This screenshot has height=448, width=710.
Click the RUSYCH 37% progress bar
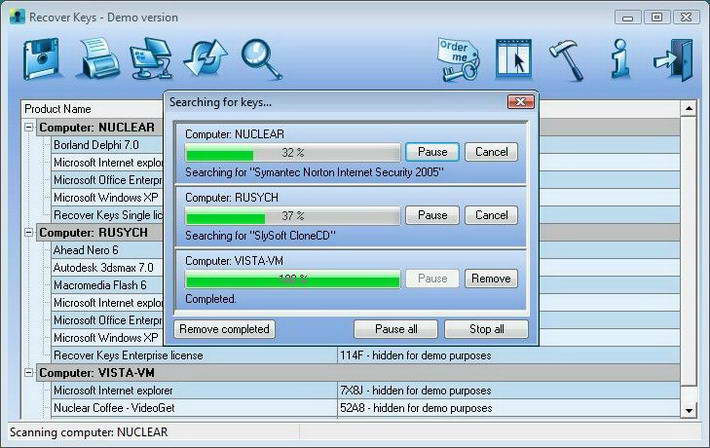293,216
